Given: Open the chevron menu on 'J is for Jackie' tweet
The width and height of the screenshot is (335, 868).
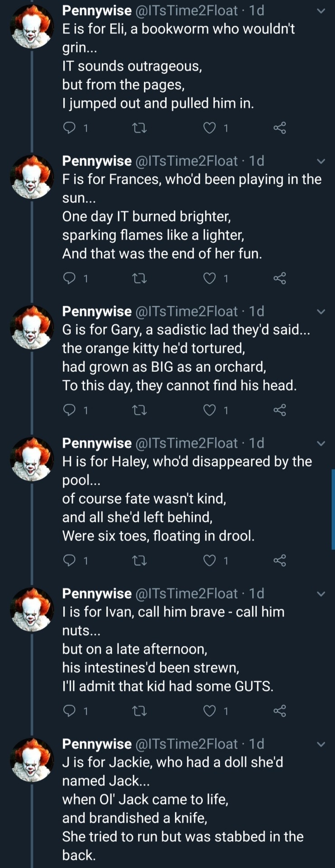Looking at the screenshot, I should click(x=321, y=744).
